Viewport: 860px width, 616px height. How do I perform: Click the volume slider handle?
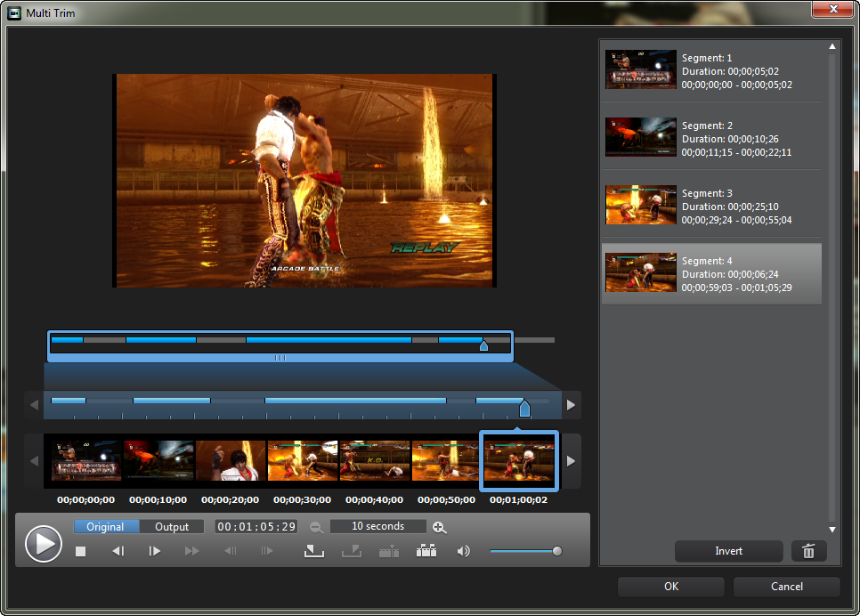coord(557,551)
